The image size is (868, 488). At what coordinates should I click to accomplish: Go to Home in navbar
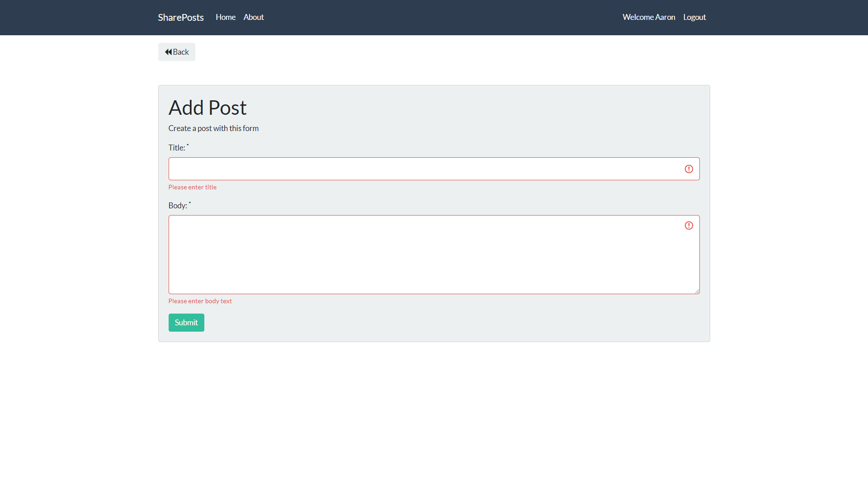click(x=225, y=17)
